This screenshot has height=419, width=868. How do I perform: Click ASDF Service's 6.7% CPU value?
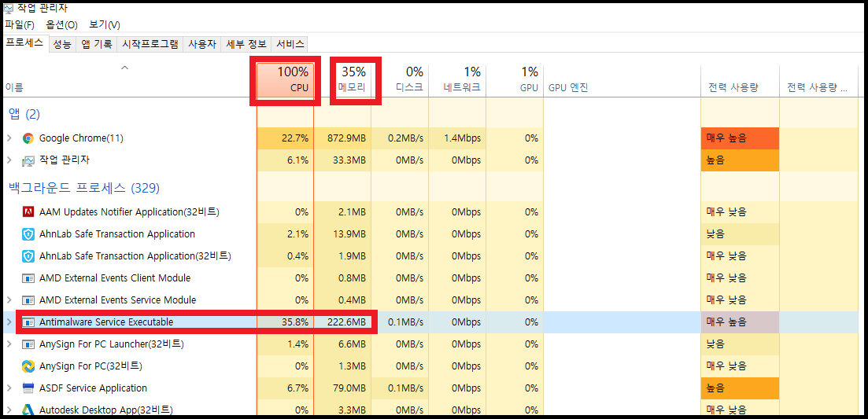point(297,388)
